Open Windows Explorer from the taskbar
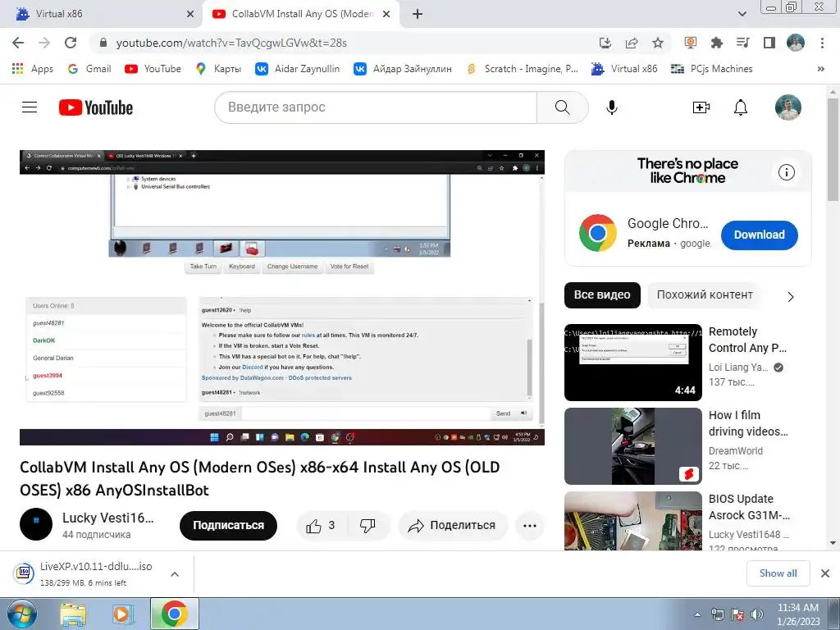The height and width of the screenshot is (630, 840). 73,614
